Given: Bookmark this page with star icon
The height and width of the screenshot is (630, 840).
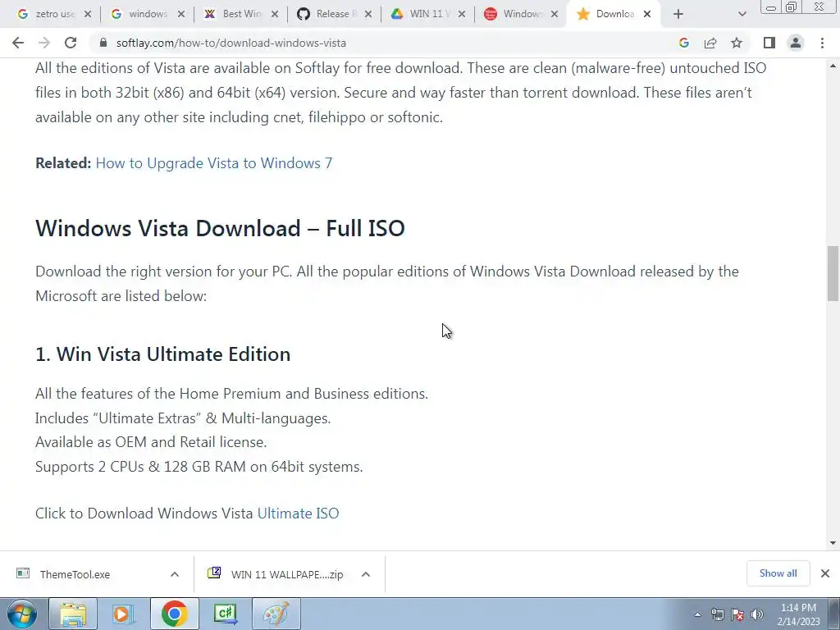Looking at the screenshot, I should (737, 43).
